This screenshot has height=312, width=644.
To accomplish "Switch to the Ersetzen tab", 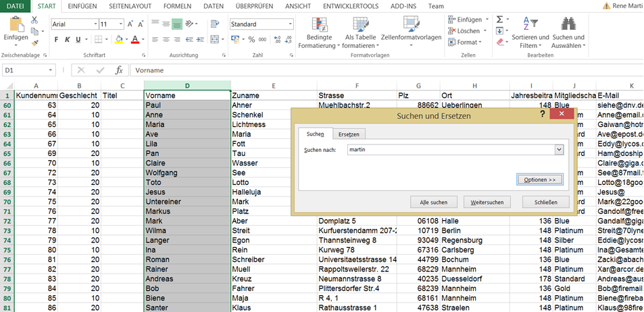I will 349,134.
